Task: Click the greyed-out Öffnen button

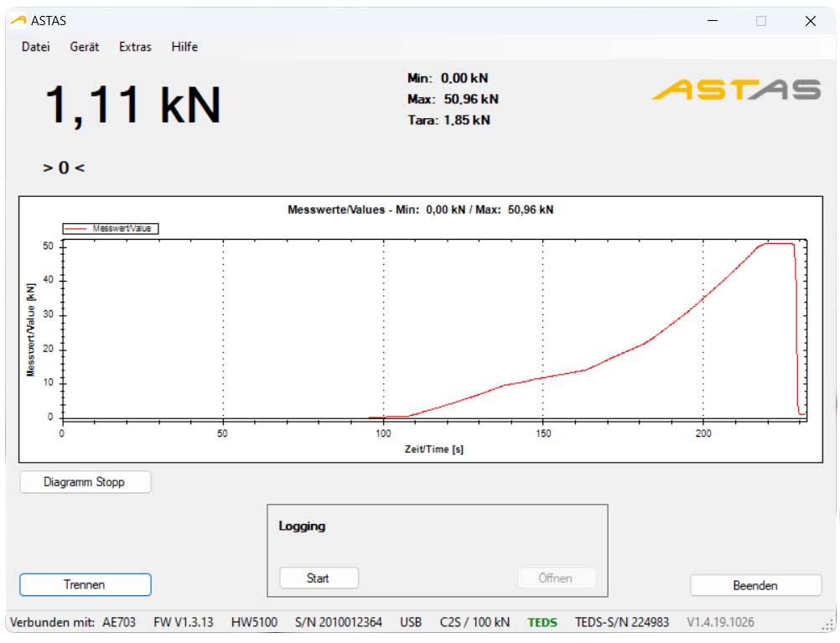Action: [556, 578]
